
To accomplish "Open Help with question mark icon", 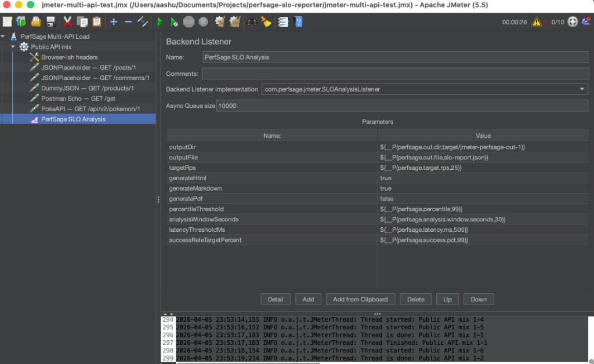I will pyautogui.click(x=299, y=22).
